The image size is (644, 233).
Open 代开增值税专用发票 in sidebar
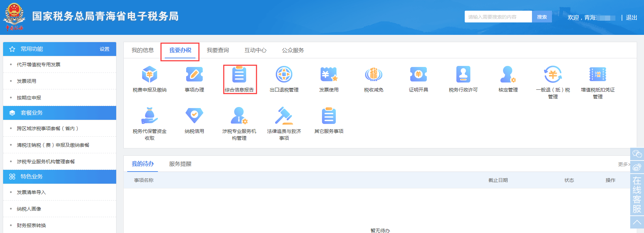pos(39,65)
